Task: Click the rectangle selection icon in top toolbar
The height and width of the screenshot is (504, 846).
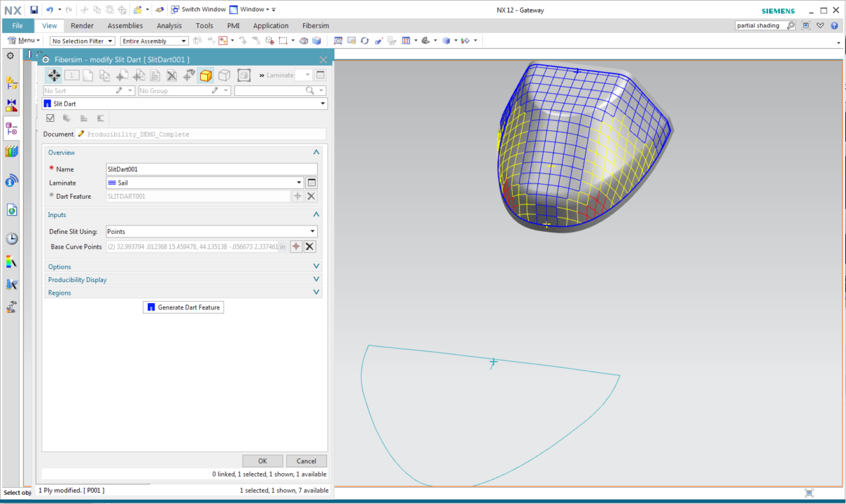Action: pyautogui.click(x=283, y=41)
